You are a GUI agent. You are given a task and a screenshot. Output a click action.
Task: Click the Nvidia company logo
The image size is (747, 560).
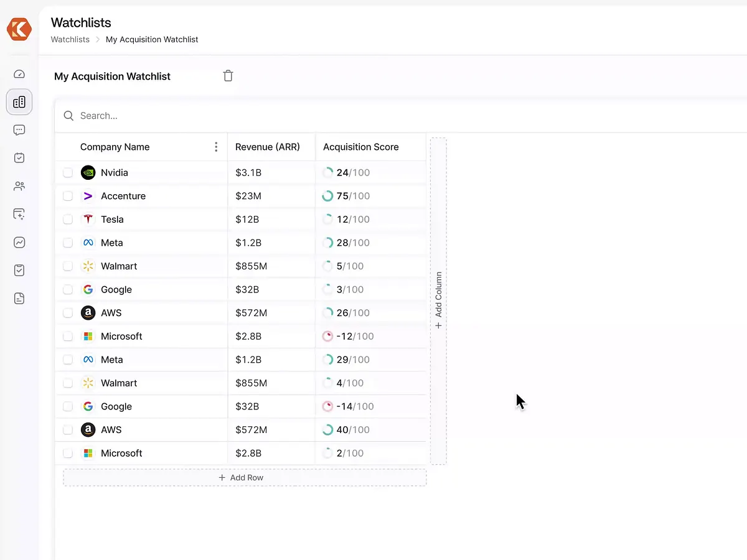(x=88, y=172)
